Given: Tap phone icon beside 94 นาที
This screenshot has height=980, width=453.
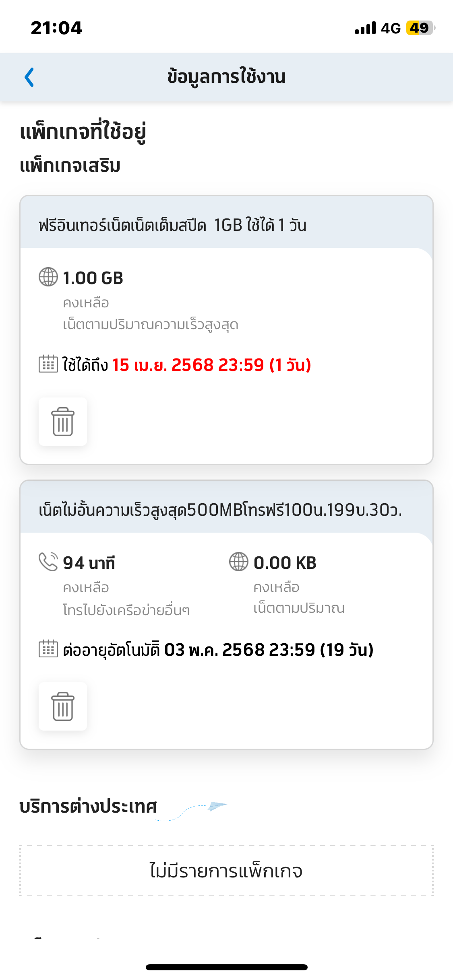Looking at the screenshot, I should click(48, 562).
